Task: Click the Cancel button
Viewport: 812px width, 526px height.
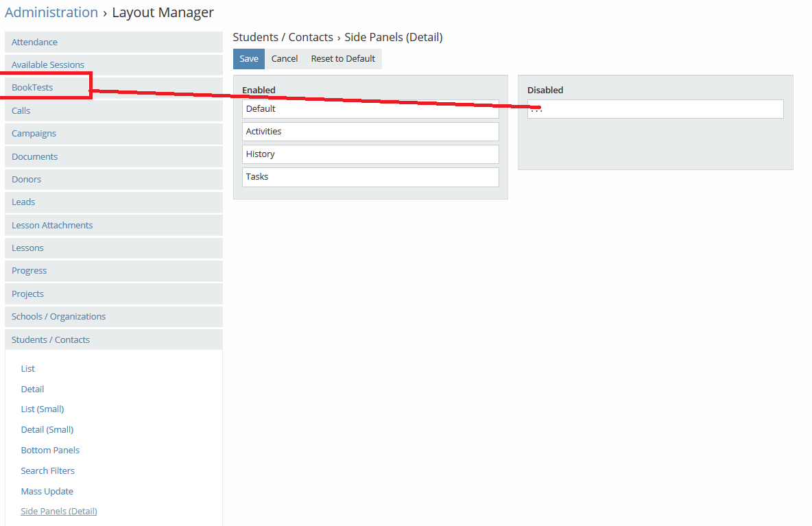Action: (285, 59)
